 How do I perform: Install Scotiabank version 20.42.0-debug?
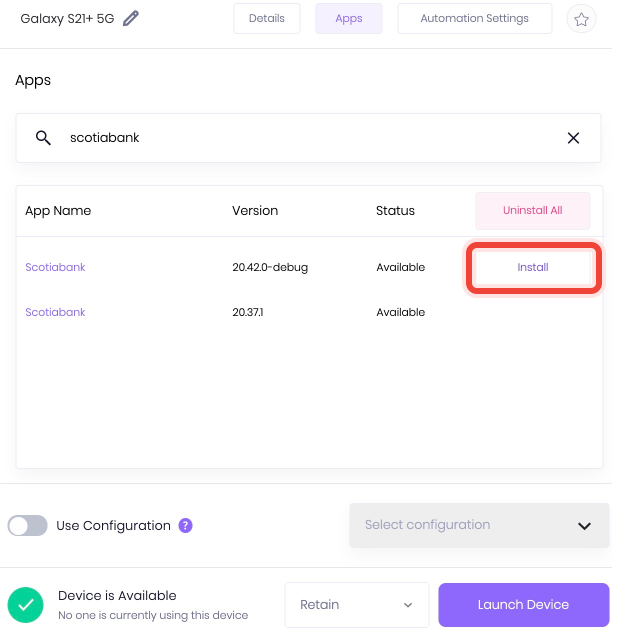coord(533,267)
